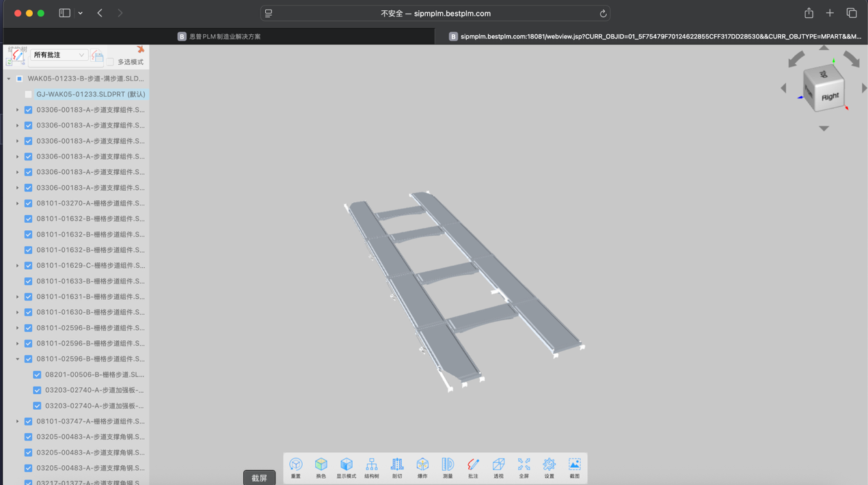Viewport: 868px width, 485px height.
Task: Check the GJ-WAK05-01233.SLDPRT checkbox
Action: [x=28, y=94]
